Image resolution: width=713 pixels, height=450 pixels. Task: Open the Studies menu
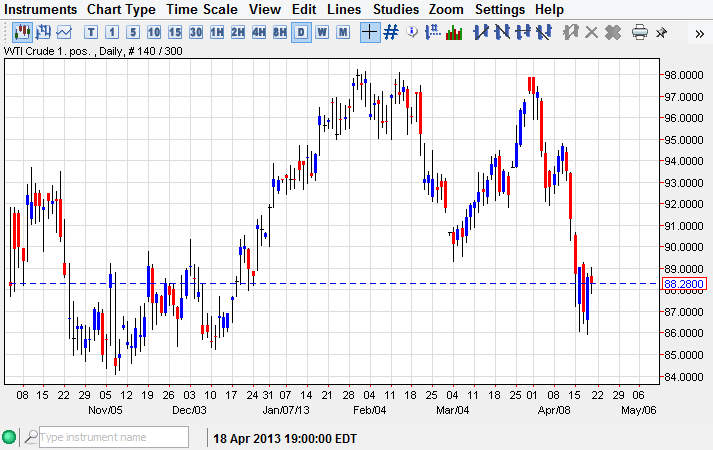[x=396, y=9]
